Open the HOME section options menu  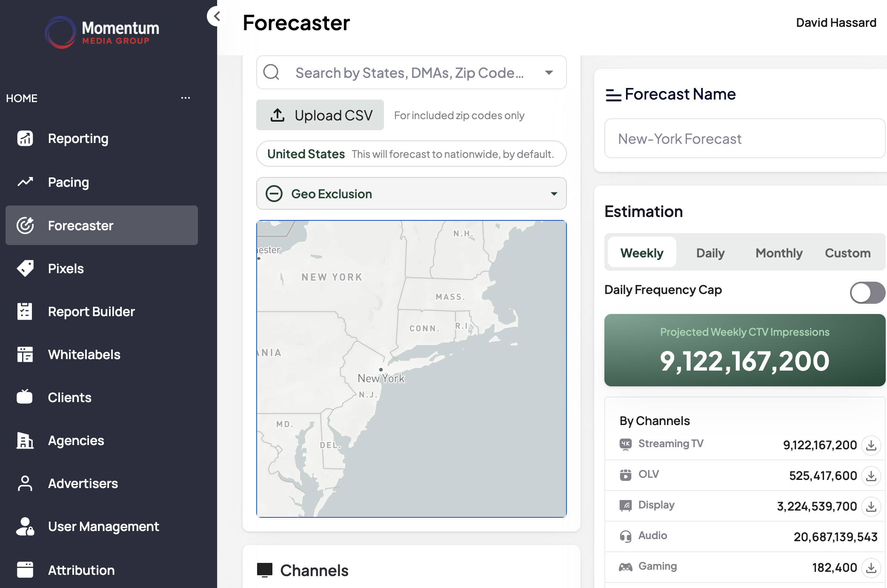pos(186,98)
